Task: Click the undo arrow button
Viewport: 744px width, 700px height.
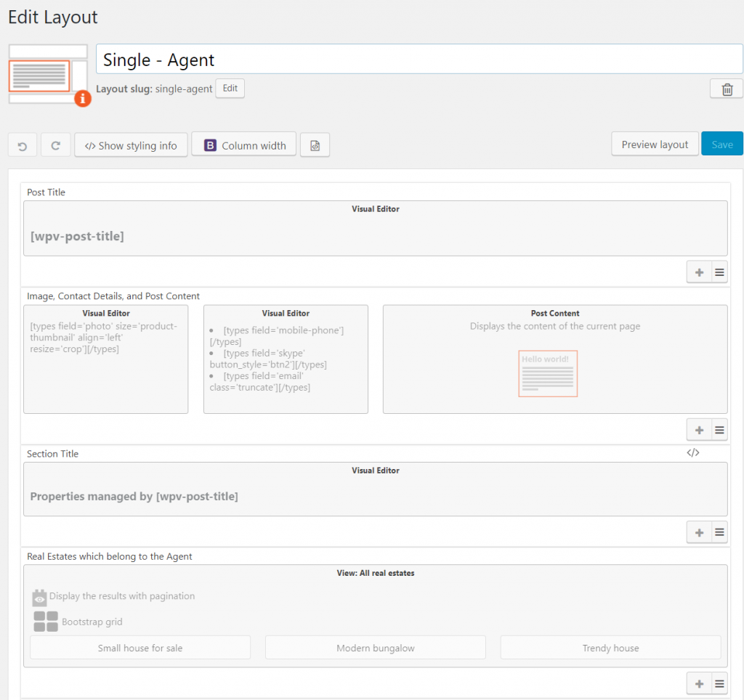Action: coord(23,145)
